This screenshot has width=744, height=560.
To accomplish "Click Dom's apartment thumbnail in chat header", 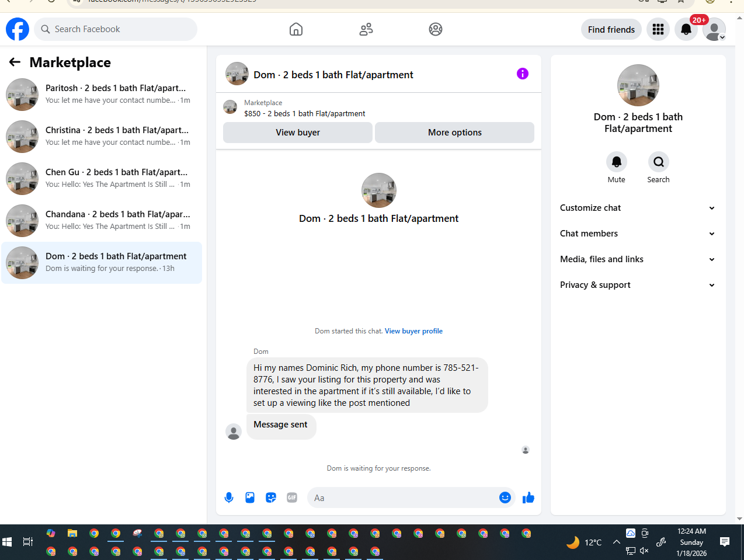I will tap(237, 74).
